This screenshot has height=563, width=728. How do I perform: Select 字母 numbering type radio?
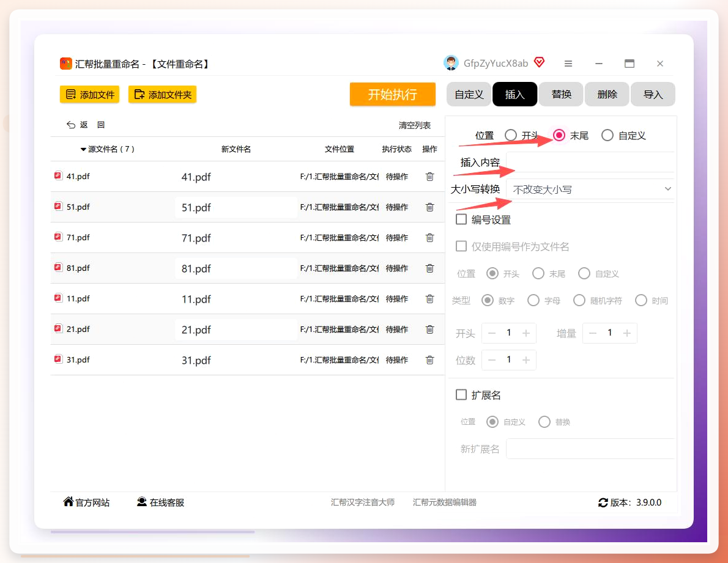(x=533, y=301)
